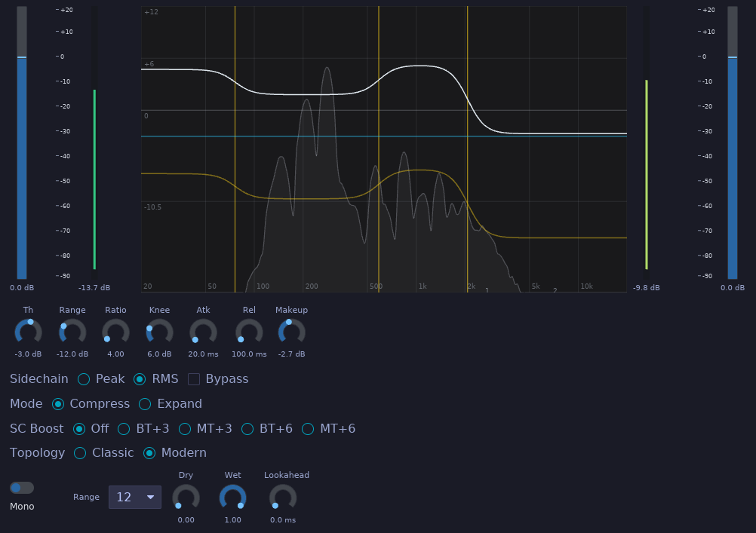Click the -12.0 dB range value
The height and width of the screenshot is (533, 756).
pos(72,354)
